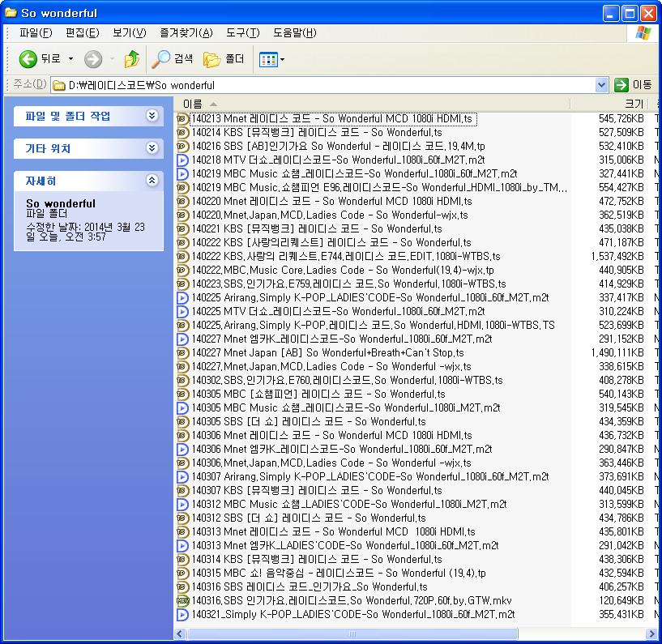This screenshot has width=662, height=644.
Task: Open the address bar dropdown arrow
Action: pos(601,85)
